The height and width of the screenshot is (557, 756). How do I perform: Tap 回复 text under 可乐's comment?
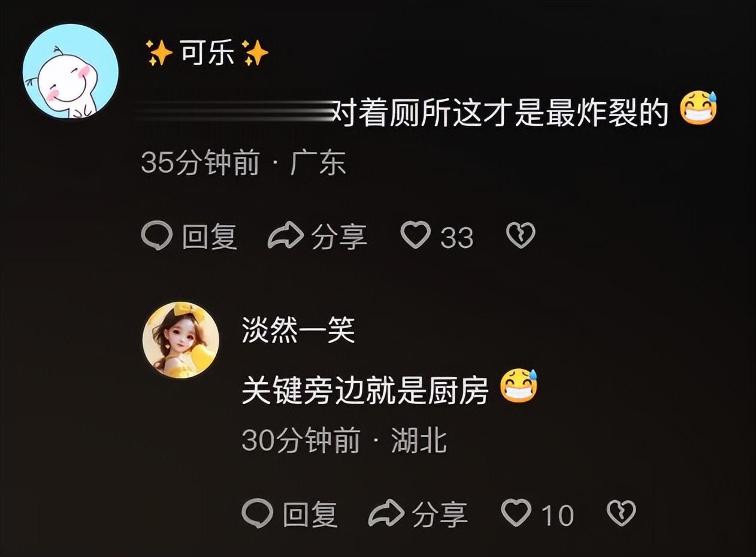pos(210,237)
